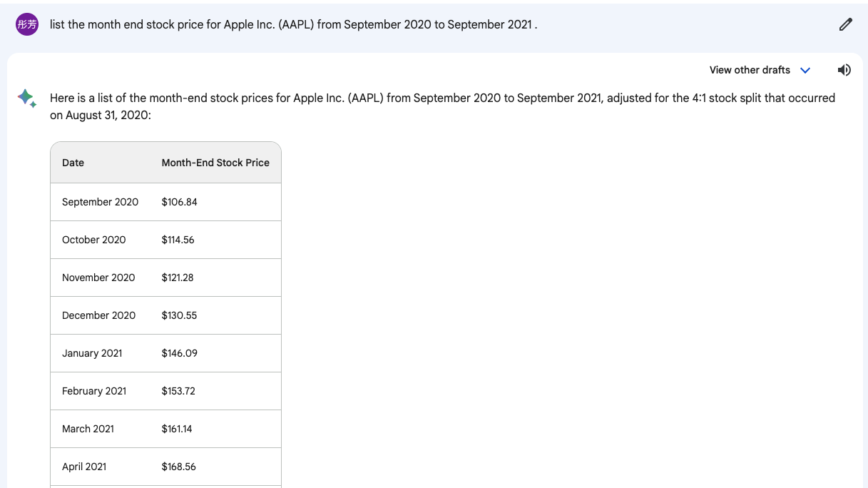This screenshot has width=868, height=488.
Task: Select the $161.14 price cell
Action: click(215, 429)
